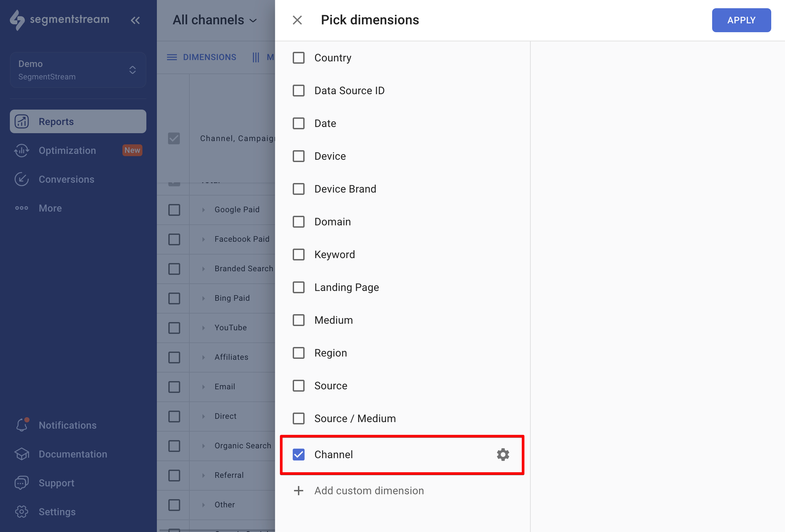Click the APPLY button
This screenshot has height=532, width=785.
coord(741,20)
